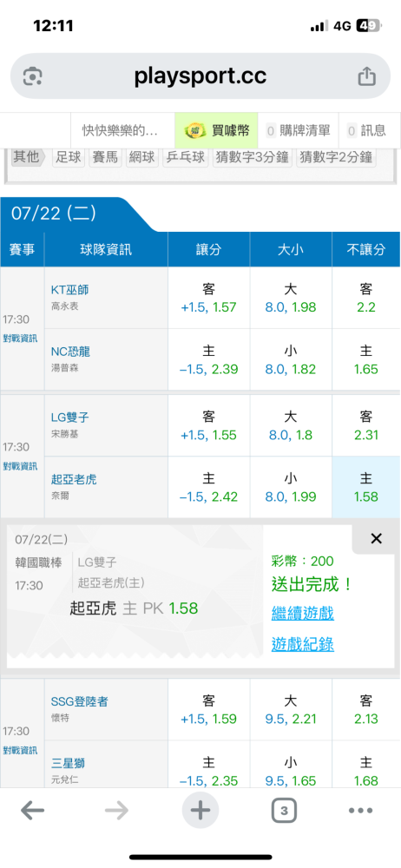Go back with the browser back arrow
401x868 pixels.
tap(32, 811)
